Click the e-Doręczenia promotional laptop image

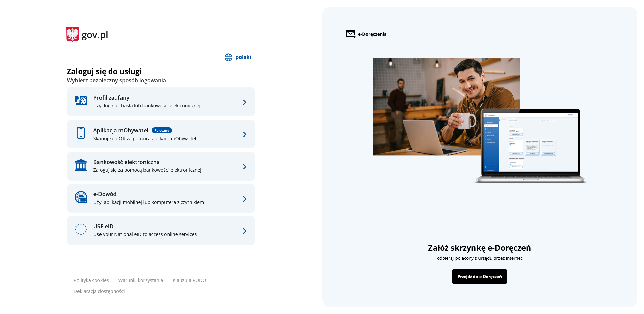click(480, 120)
